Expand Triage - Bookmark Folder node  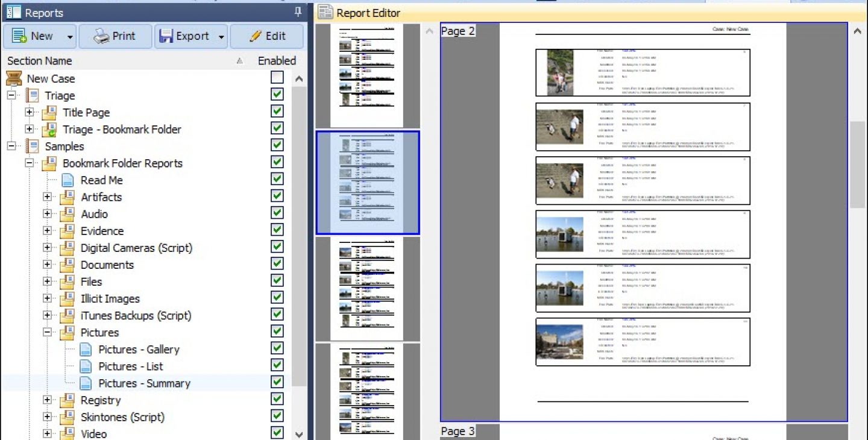click(29, 129)
